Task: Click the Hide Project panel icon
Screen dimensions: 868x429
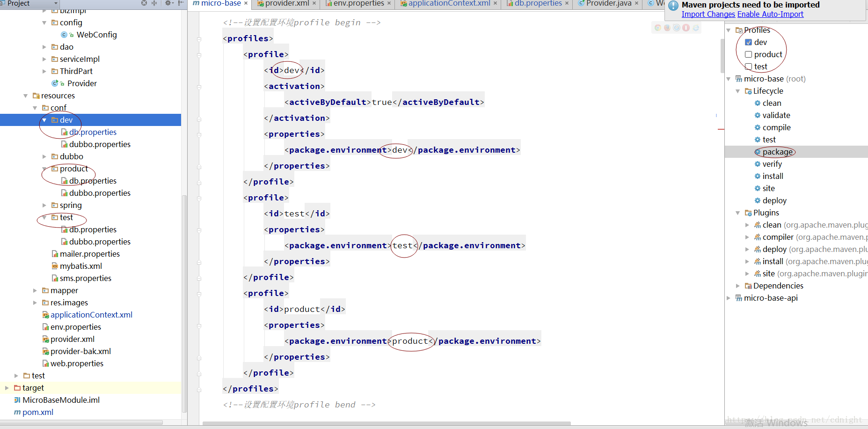Action: tap(181, 3)
